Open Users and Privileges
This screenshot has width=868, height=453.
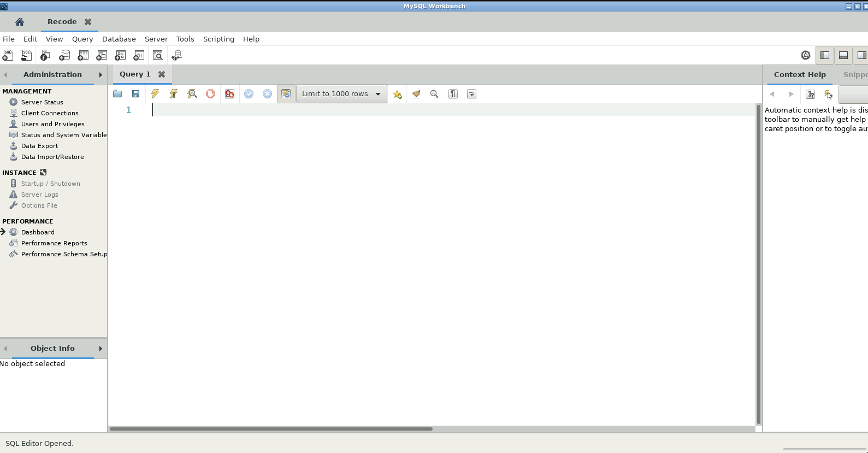pos(52,124)
